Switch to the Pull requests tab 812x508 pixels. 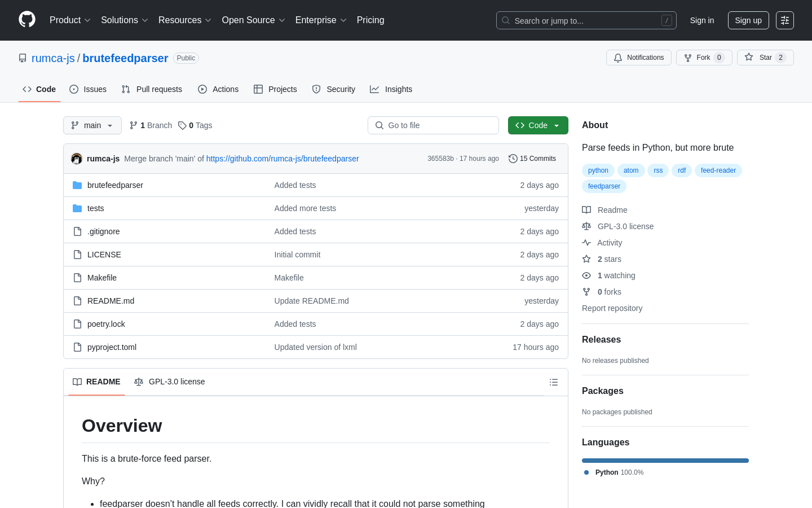[152, 89]
